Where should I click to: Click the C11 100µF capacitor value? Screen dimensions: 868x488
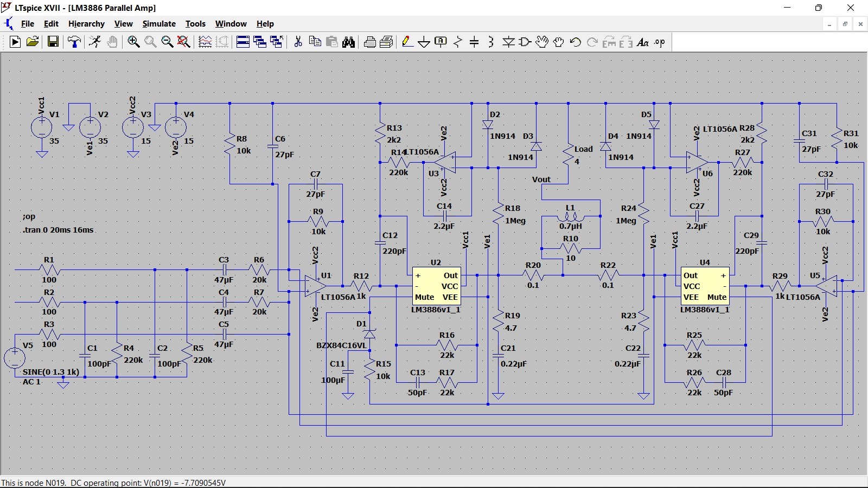coord(333,380)
